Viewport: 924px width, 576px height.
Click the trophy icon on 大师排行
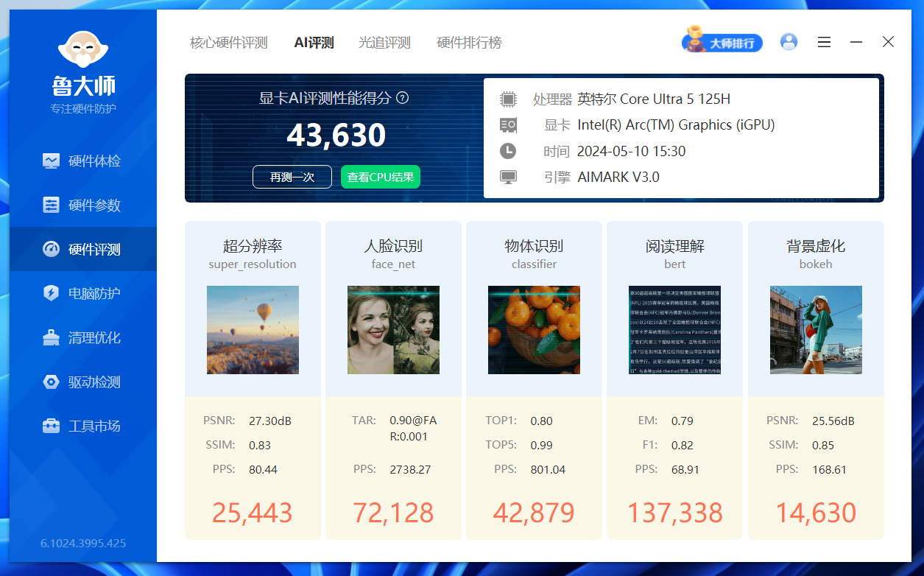tap(694, 39)
